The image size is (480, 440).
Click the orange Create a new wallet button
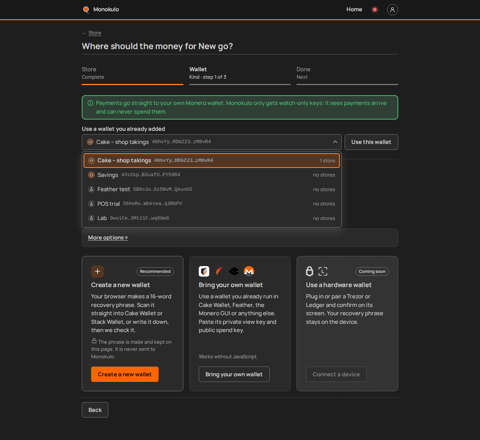(x=125, y=374)
